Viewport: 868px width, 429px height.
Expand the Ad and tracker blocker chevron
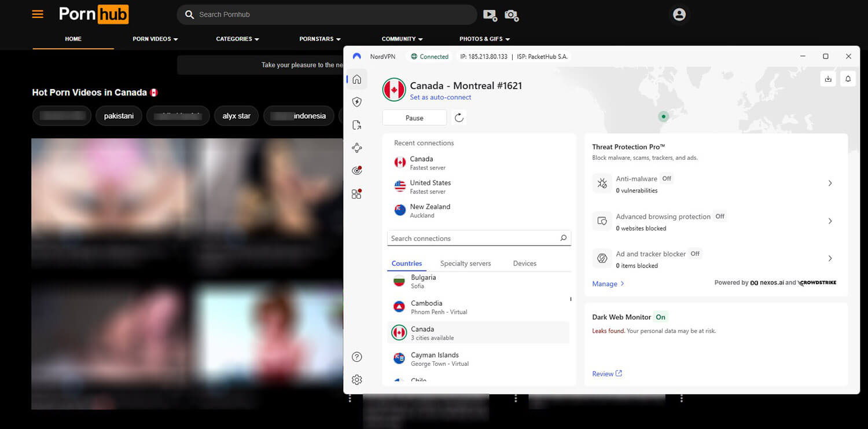(830, 259)
